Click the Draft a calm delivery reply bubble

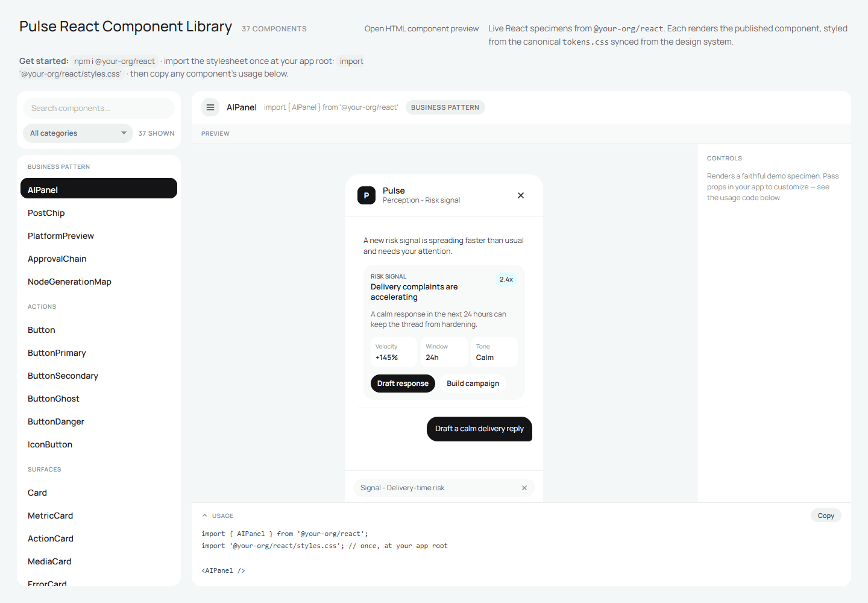coord(479,429)
